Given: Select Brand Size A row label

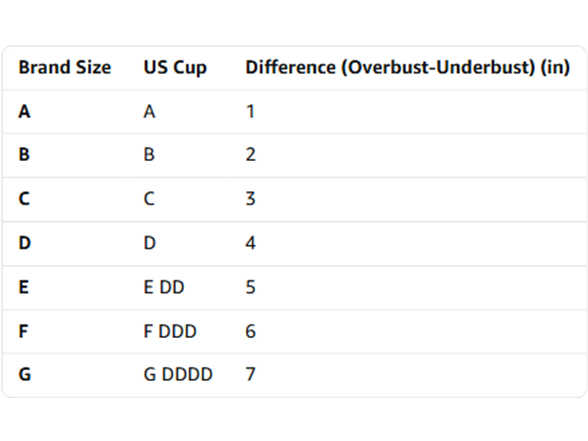Looking at the screenshot, I should click(x=24, y=112).
